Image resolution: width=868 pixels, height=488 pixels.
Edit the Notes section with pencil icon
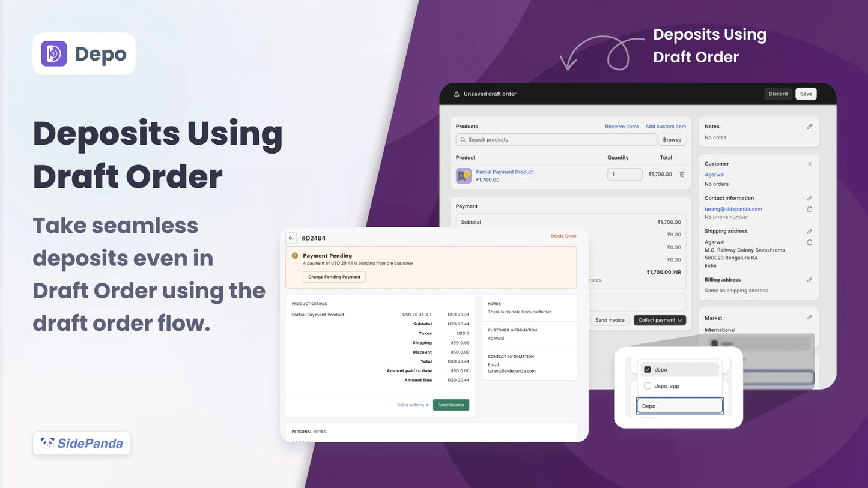click(x=809, y=126)
